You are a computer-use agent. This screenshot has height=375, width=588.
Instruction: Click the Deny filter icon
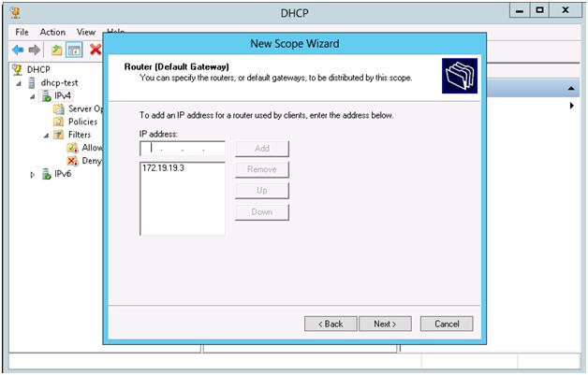pyautogui.click(x=72, y=161)
